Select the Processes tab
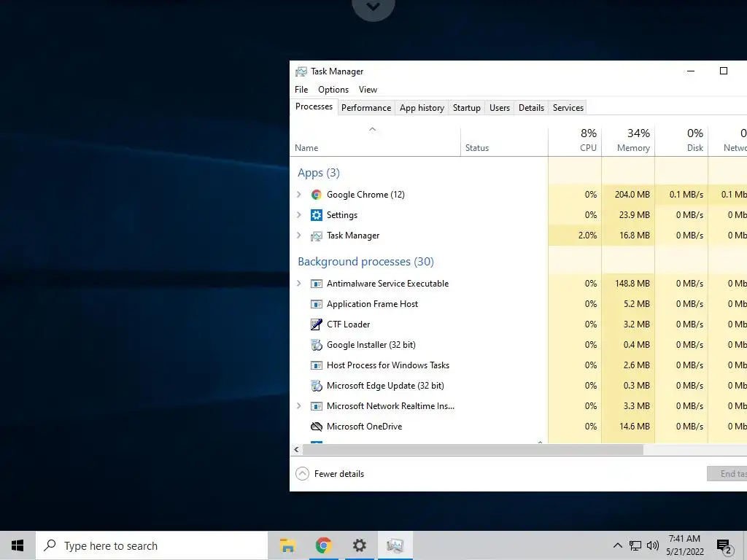 coord(314,106)
